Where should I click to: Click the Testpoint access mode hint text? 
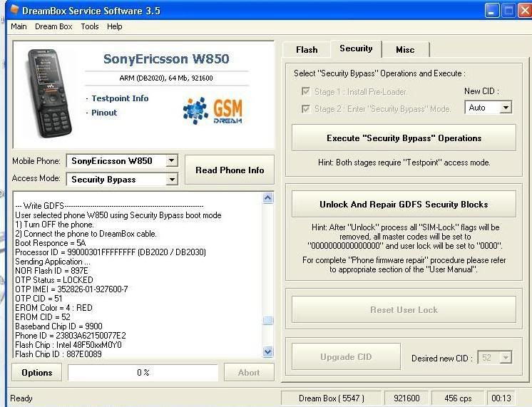(404, 163)
